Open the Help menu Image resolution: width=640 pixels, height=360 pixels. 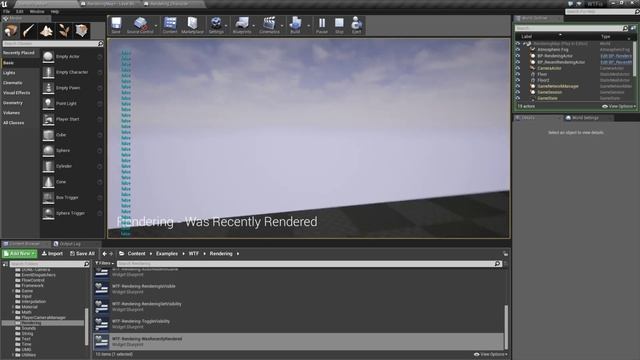click(x=55, y=11)
